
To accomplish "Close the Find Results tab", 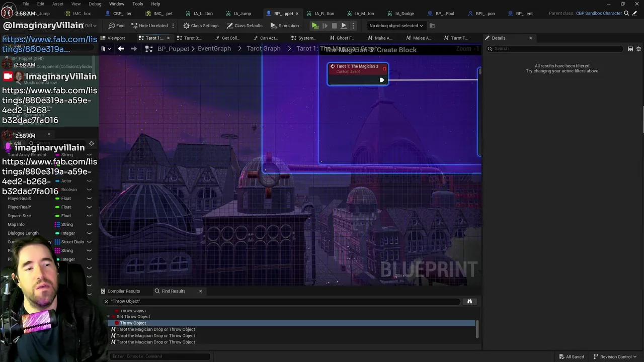I will [200, 291].
